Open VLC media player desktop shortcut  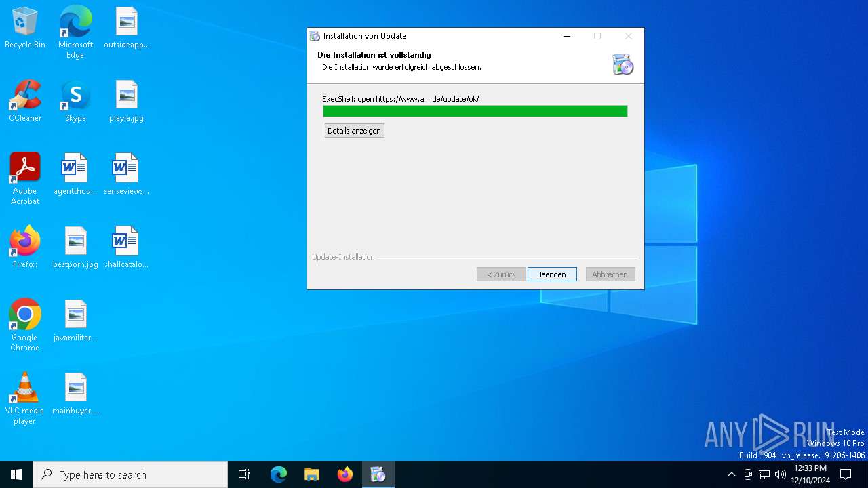point(25,399)
